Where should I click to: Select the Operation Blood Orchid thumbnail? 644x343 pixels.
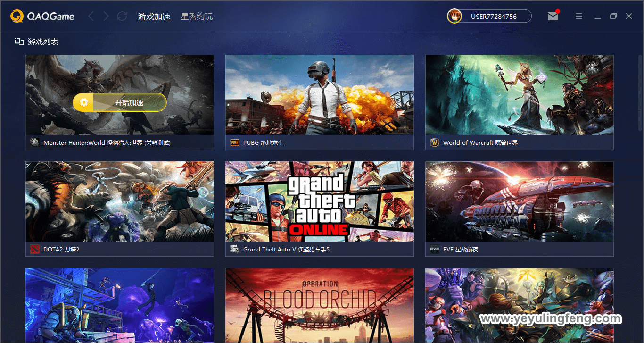click(x=320, y=306)
